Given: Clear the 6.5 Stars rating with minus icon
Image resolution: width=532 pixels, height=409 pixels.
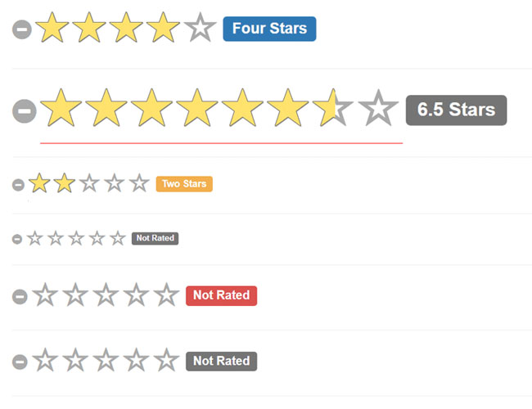Looking at the screenshot, I should click(x=25, y=110).
